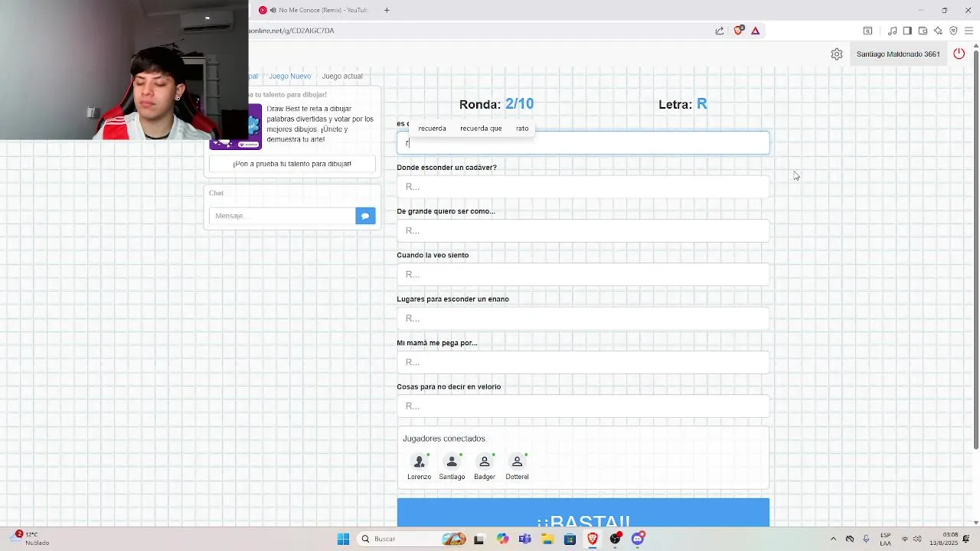Click the scrollbar down arrow
This screenshot has height=551, width=980.
pyautogui.click(x=975, y=523)
